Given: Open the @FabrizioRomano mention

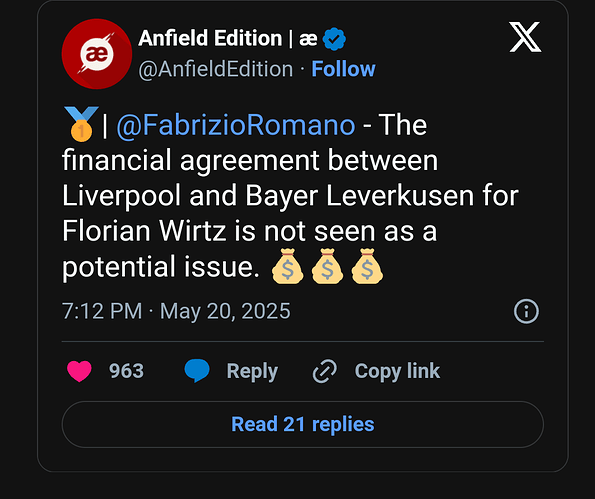Looking at the screenshot, I should [236, 125].
